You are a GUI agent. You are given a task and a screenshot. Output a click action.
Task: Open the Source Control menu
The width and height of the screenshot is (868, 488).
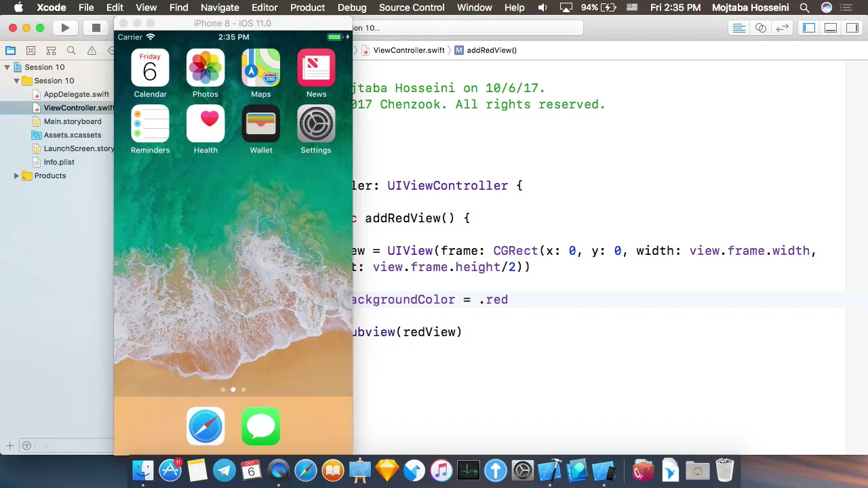click(x=412, y=7)
